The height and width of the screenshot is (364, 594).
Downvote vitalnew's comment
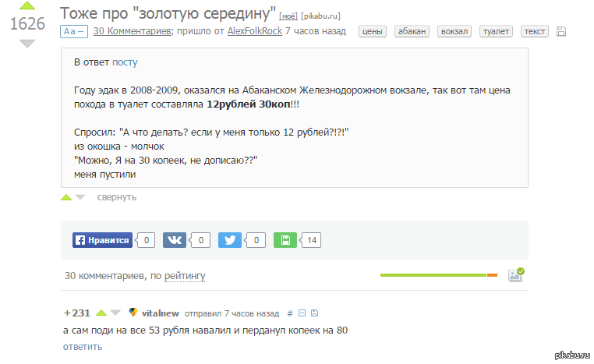[x=115, y=313]
